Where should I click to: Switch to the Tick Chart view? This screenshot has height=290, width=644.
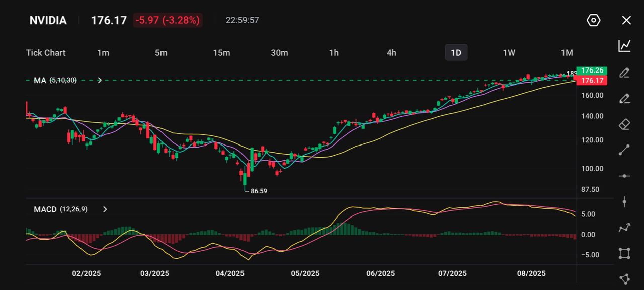point(46,53)
